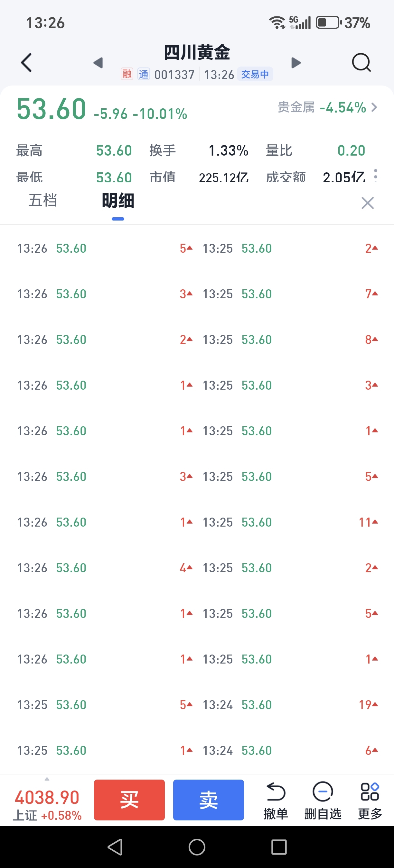Tap the 删自选 remove favorite icon

click(x=323, y=799)
